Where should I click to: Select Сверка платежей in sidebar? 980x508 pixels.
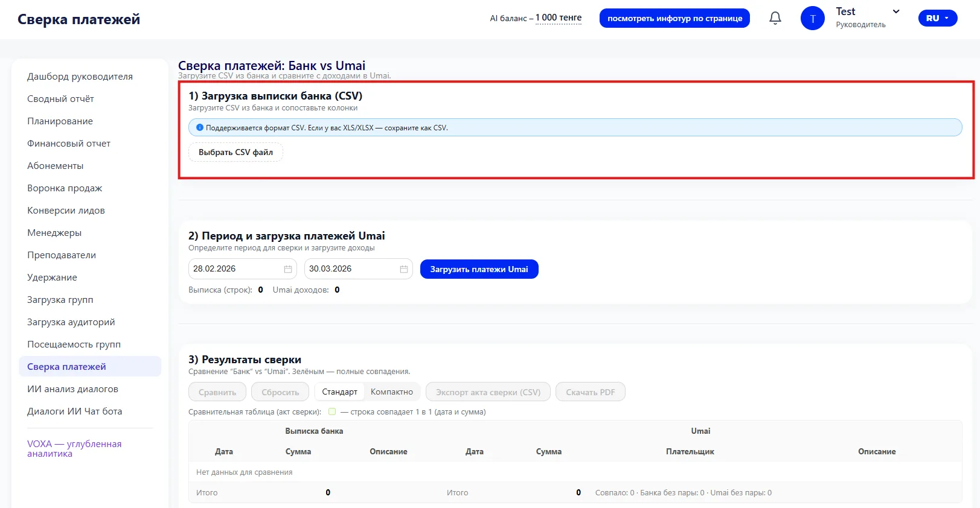90,366
